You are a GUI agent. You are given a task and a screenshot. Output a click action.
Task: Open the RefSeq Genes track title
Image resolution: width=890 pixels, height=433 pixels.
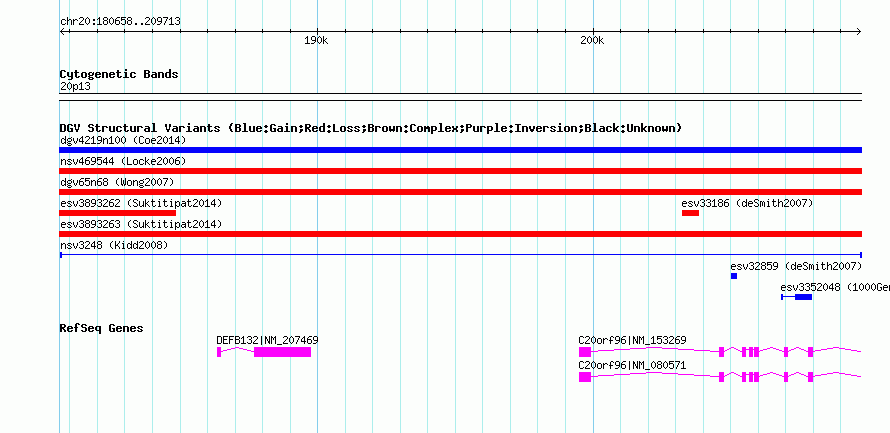[x=102, y=328]
